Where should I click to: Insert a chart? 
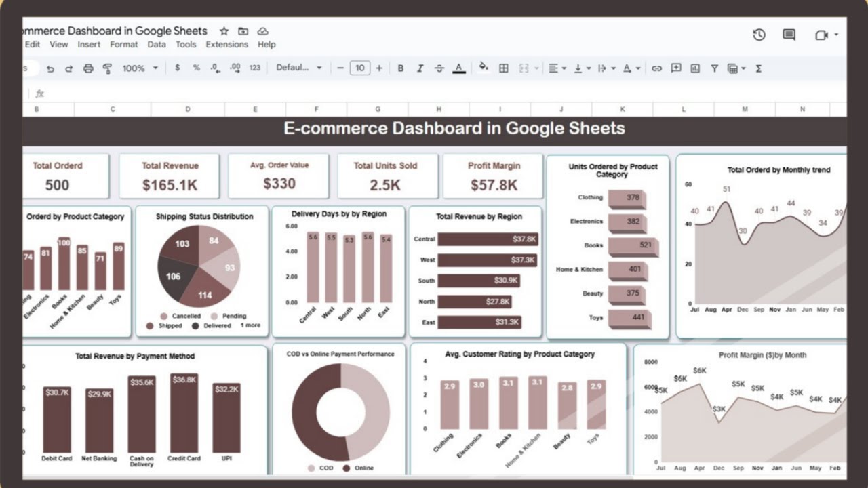(695, 68)
